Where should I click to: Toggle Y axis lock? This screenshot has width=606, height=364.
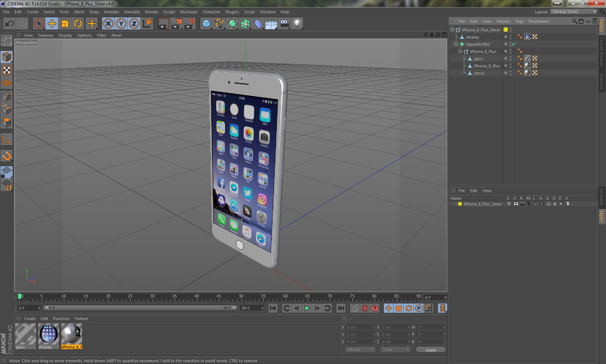(121, 24)
